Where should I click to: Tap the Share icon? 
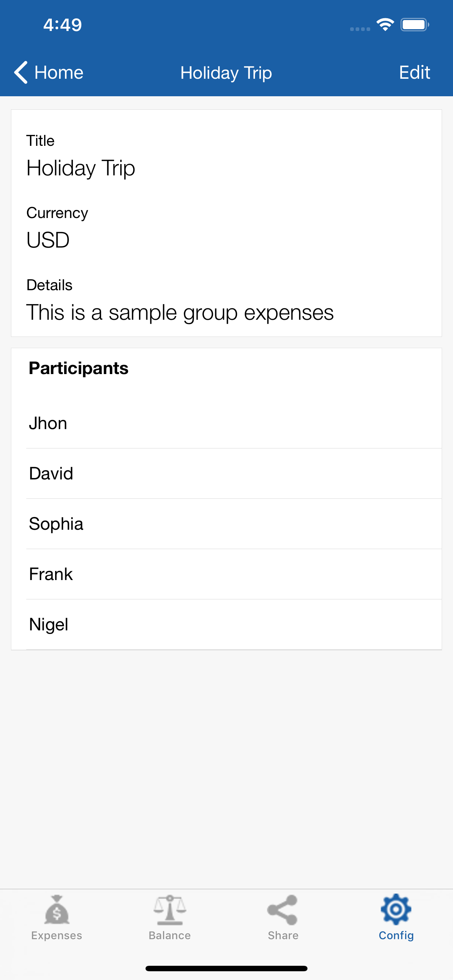(282, 910)
